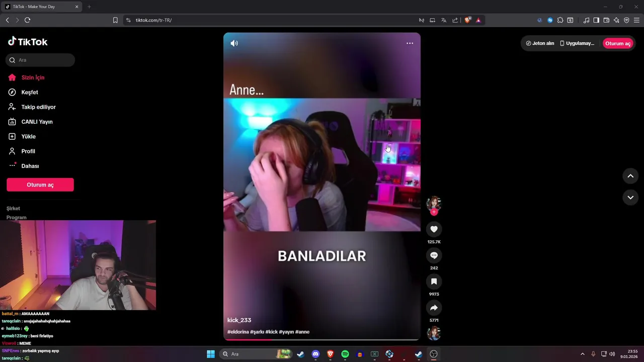Open OBS Studio from the taskbar
Viewport: 644px width, 362px height.
tap(434, 354)
